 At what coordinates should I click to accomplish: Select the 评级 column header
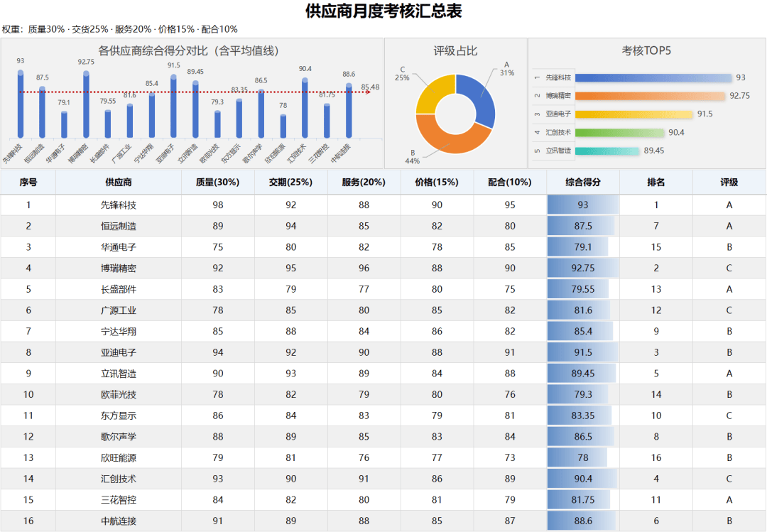pyautogui.click(x=729, y=182)
